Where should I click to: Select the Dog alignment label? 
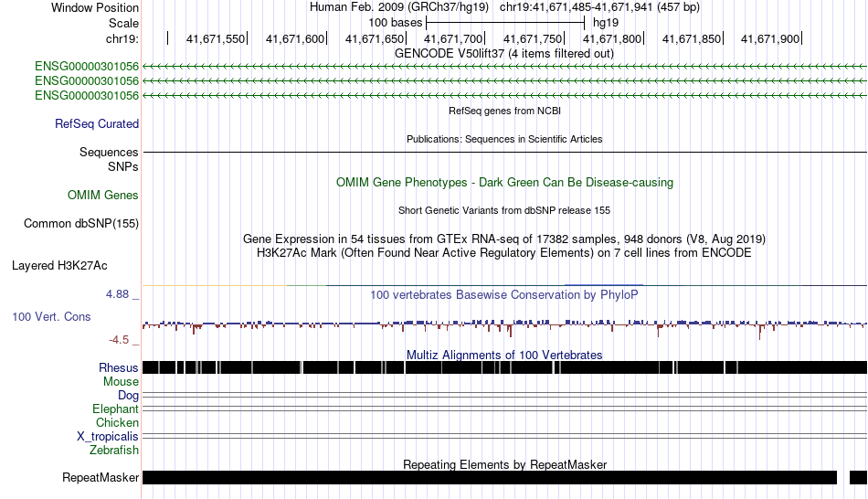[x=128, y=395]
